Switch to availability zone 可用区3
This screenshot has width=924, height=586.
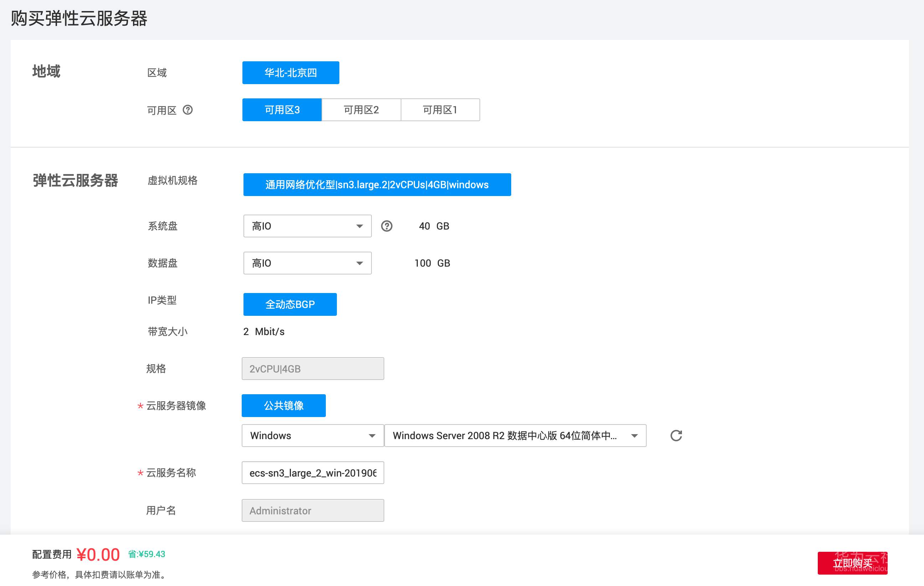click(x=281, y=110)
